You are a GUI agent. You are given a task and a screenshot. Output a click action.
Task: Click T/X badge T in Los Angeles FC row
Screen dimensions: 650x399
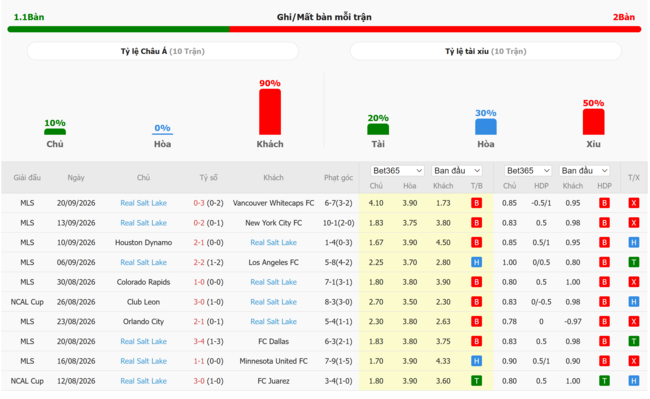click(x=633, y=262)
